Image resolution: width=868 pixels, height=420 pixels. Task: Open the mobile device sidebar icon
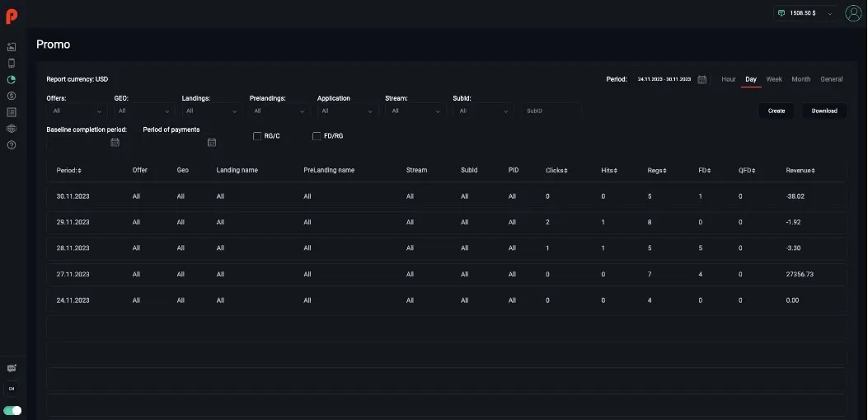(12, 63)
